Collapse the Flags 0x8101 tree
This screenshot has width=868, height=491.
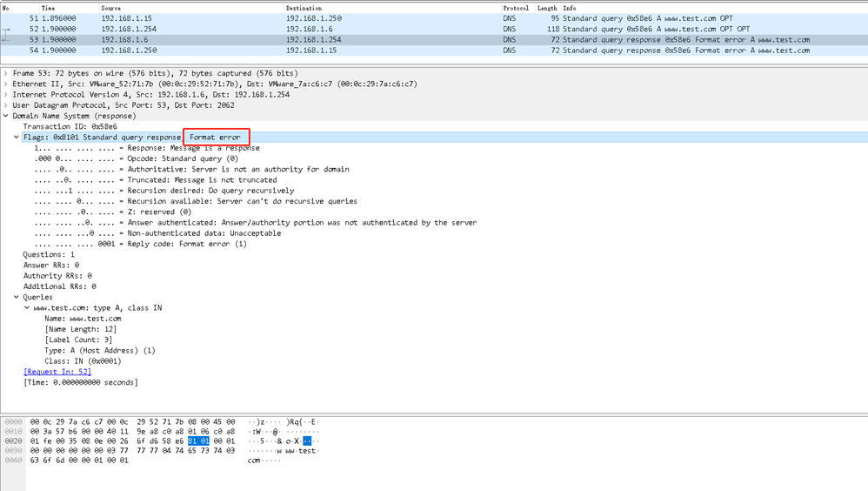(x=16, y=137)
